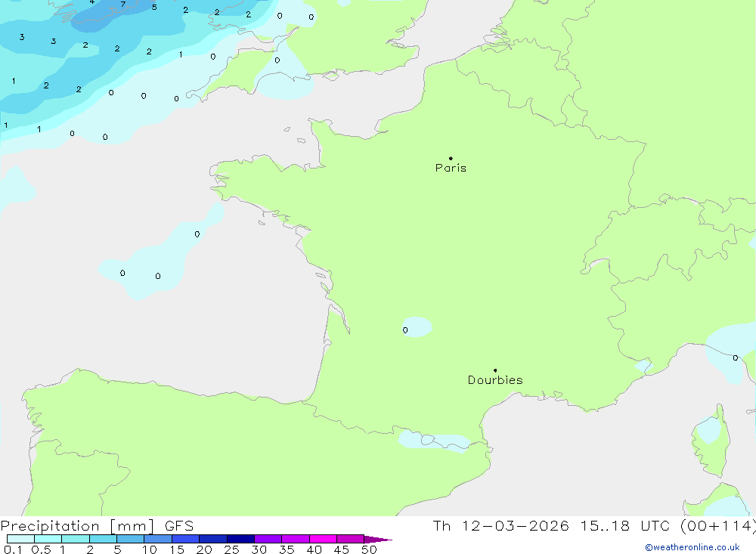Click the legend value '35' label
This screenshot has width=756, height=554.
[x=287, y=549]
